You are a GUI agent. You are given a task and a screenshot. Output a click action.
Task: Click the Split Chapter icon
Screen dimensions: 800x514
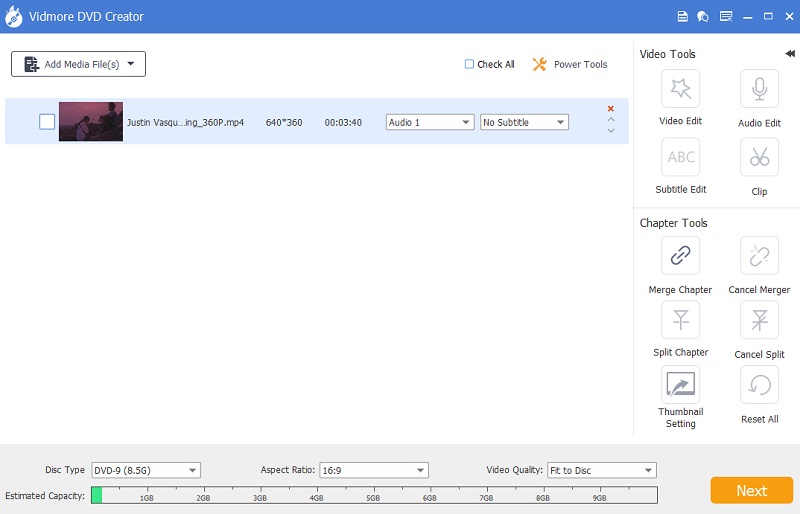(680, 320)
